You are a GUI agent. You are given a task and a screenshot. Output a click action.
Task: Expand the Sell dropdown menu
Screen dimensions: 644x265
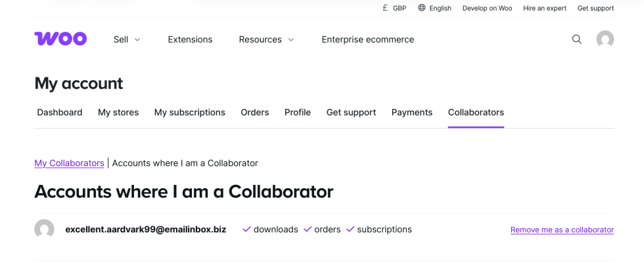click(x=127, y=39)
